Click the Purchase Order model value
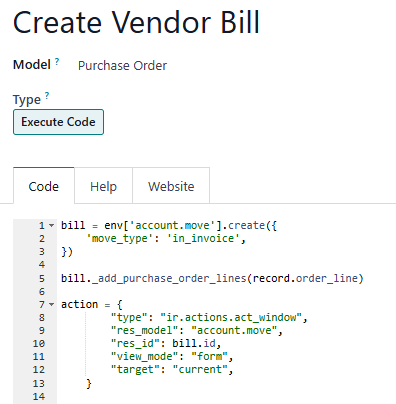Screen dimensions: 396x404 pyautogui.click(x=122, y=66)
